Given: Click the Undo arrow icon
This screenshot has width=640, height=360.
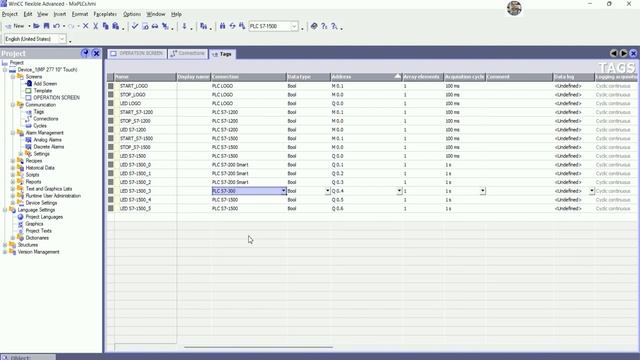Looking at the screenshot, I should 56,26.
